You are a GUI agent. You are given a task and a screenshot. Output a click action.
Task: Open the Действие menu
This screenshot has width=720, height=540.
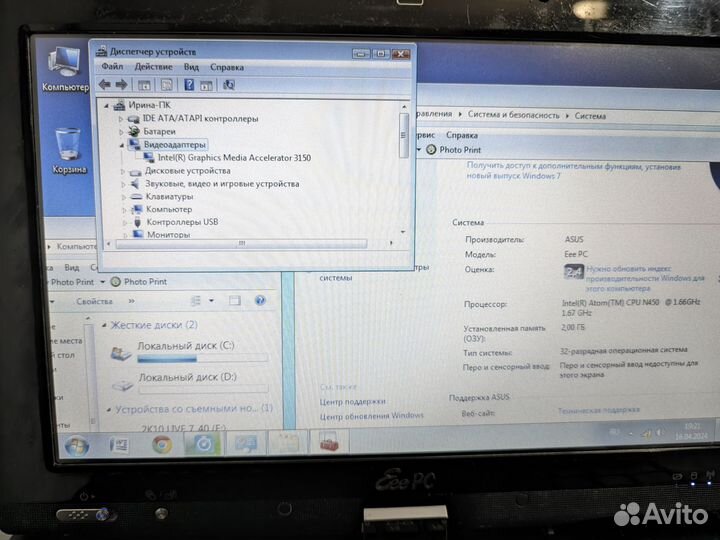coord(153,67)
